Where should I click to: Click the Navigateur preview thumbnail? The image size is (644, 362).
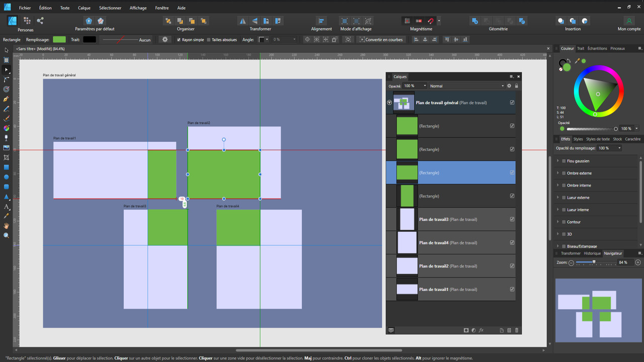pos(598,309)
